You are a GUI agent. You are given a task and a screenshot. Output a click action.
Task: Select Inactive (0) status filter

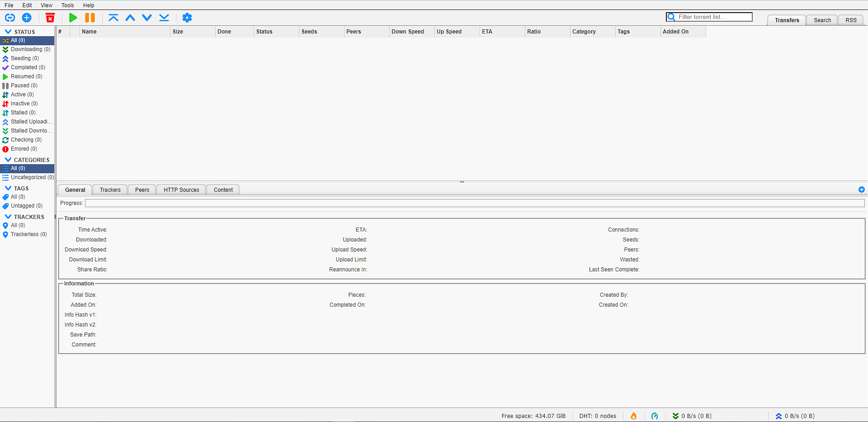pos(27,104)
